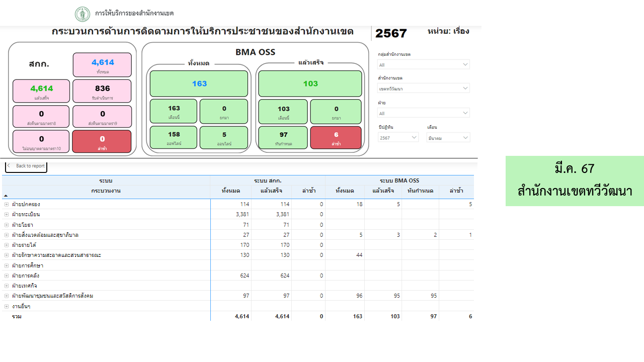Open the ปีปฏิทิน 2567 year dropdown
Viewport: 644px width, 362px height.
398,138
